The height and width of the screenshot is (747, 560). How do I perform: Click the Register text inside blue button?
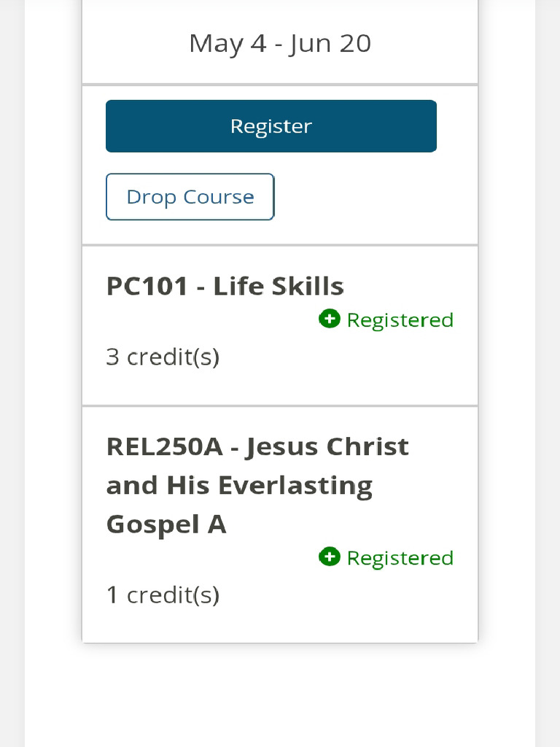(x=271, y=127)
